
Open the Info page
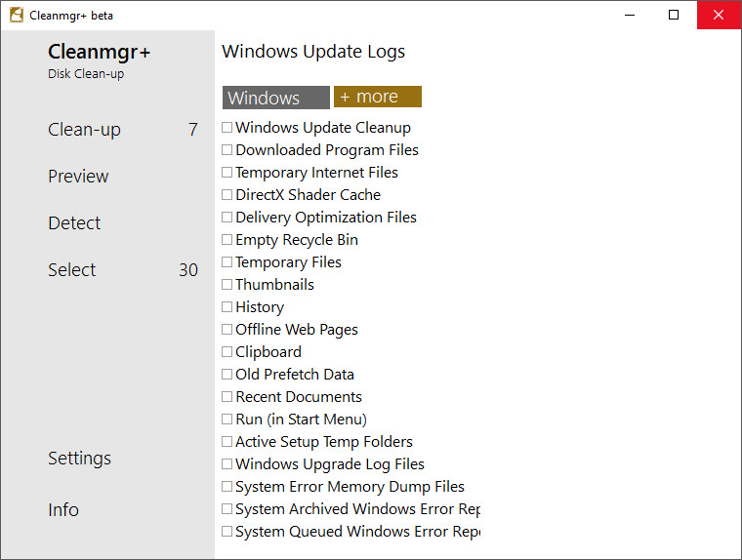click(63, 510)
